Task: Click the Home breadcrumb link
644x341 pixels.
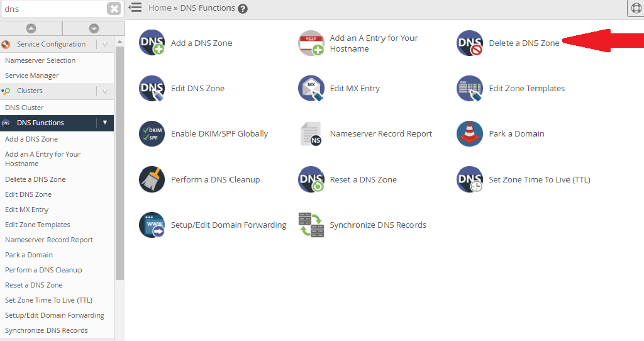Action: tap(160, 8)
